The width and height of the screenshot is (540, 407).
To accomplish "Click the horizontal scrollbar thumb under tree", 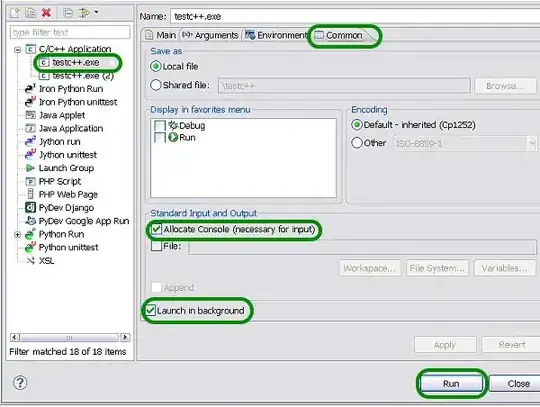I will (69, 337).
